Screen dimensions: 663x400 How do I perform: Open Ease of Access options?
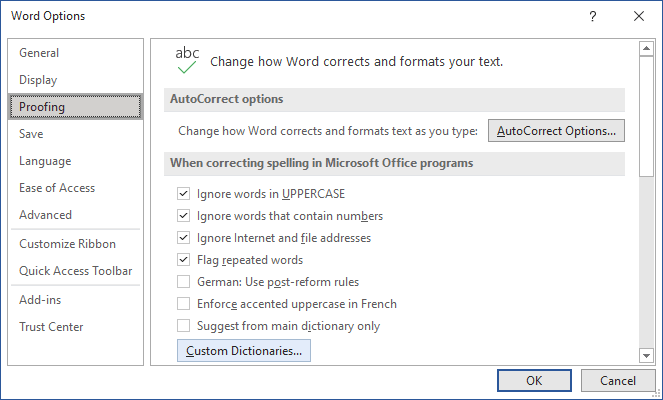coord(75,188)
